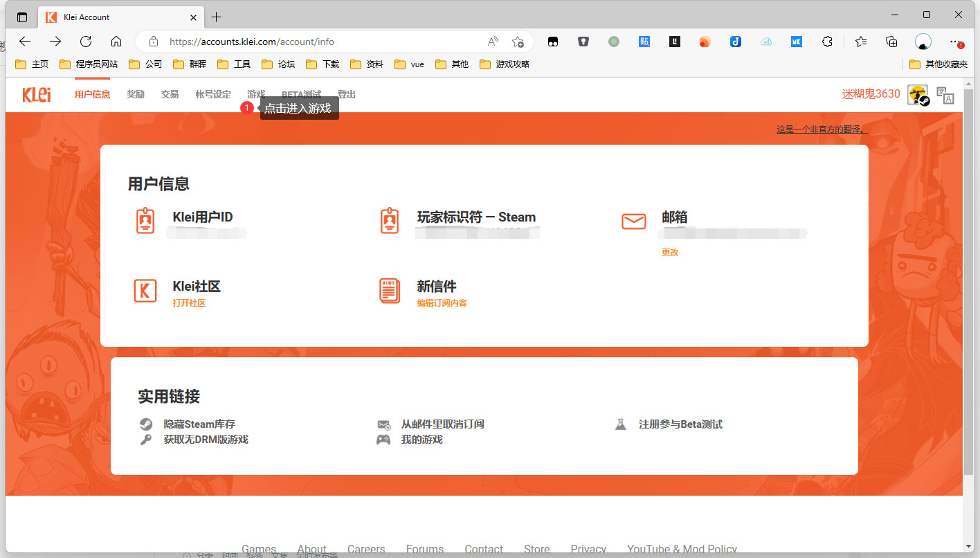
Task: Click the Steam player identifier badge icon
Action: (390, 221)
